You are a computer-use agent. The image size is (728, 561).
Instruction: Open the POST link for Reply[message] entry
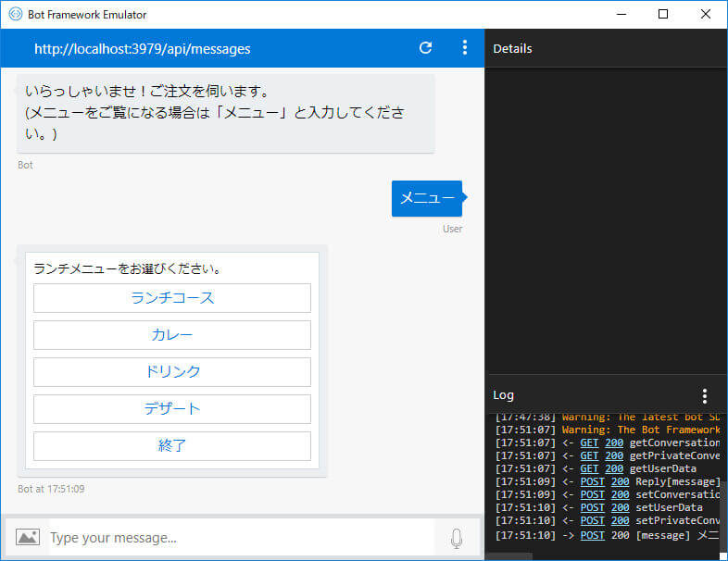(x=593, y=481)
